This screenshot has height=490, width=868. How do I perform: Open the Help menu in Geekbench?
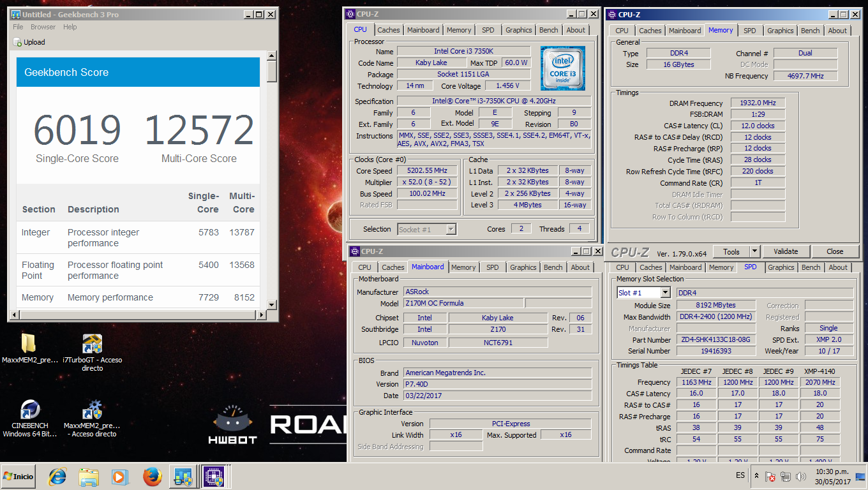[x=70, y=27]
